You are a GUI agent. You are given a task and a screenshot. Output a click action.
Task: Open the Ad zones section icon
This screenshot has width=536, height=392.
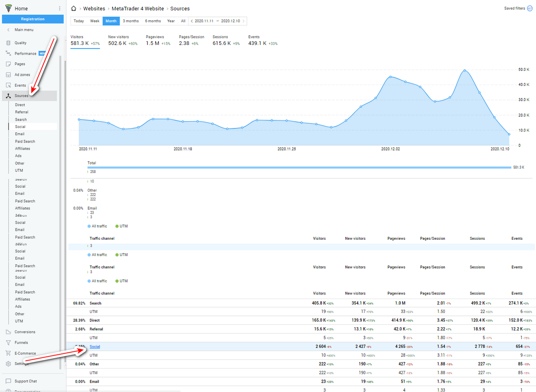[8, 75]
